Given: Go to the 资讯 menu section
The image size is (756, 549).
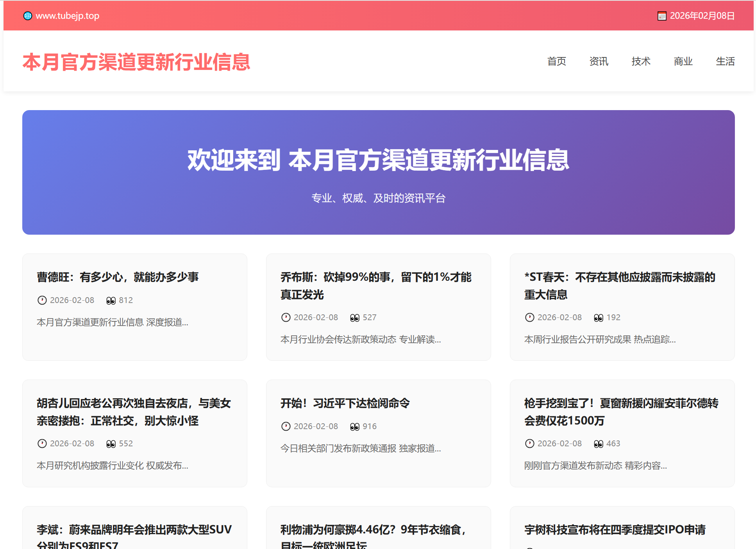Looking at the screenshot, I should tap(599, 61).
